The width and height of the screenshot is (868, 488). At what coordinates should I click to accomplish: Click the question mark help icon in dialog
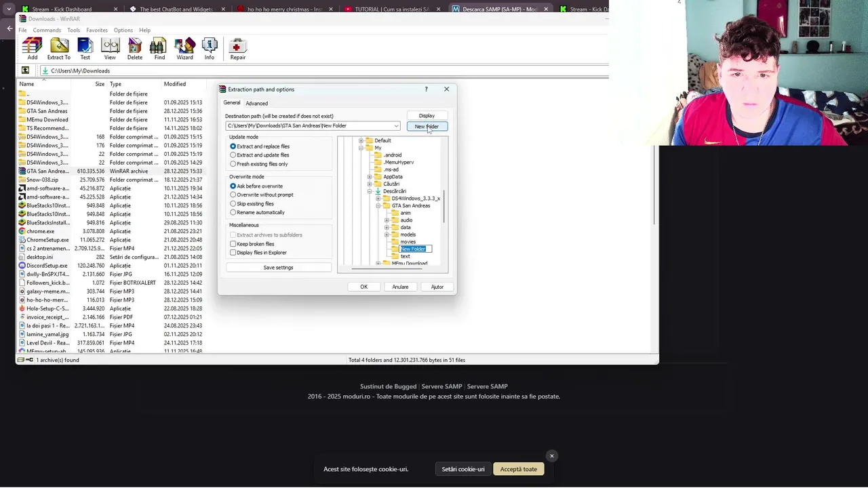(x=426, y=89)
